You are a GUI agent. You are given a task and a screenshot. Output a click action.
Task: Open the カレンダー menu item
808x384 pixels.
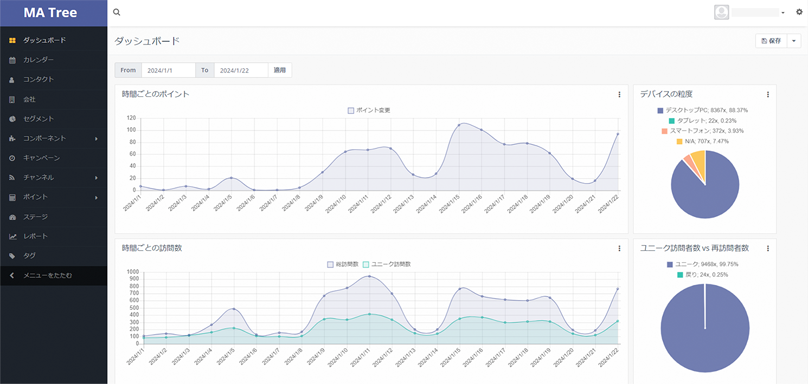pyautogui.click(x=54, y=60)
